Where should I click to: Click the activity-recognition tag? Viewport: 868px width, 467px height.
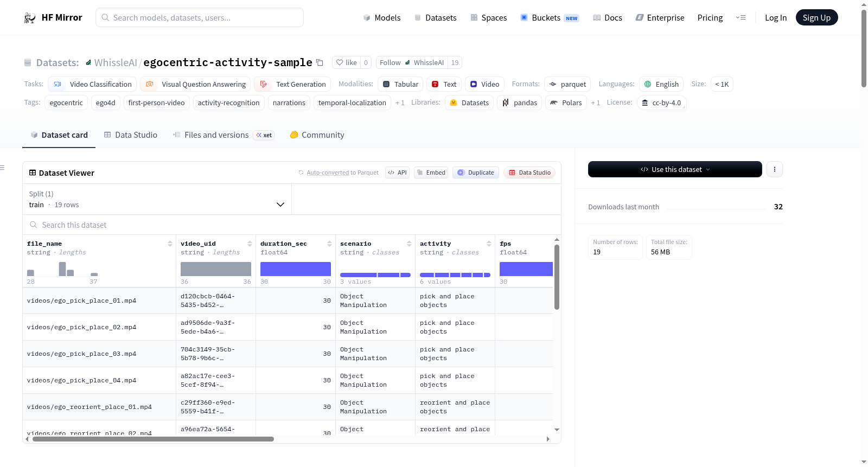tap(228, 103)
